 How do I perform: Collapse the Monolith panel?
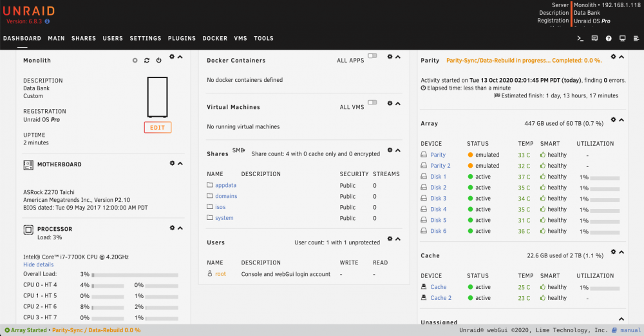tap(180, 57)
